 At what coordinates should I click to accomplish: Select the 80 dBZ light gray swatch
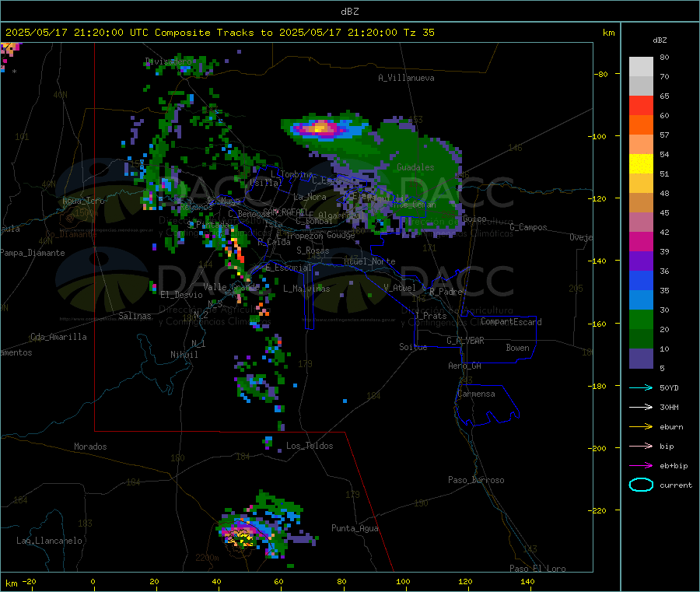tap(641, 67)
